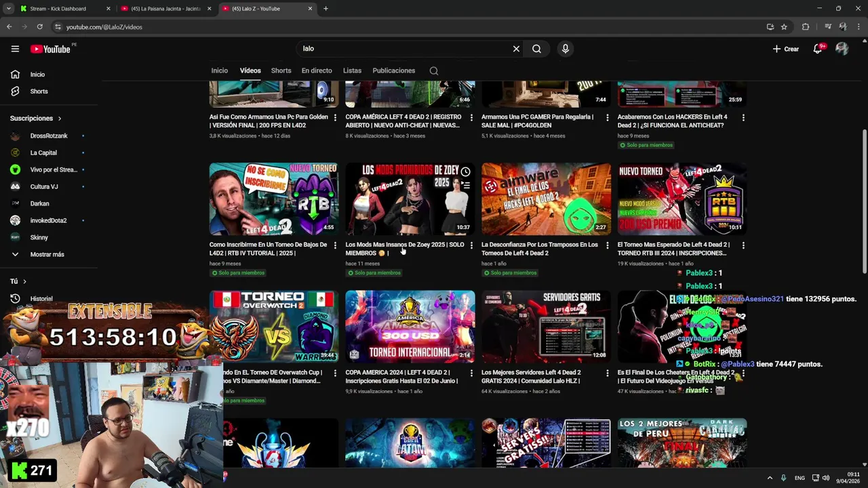Image resolution: width=868 pixels, height=488 pixels.
Task: Open Asi Fue Como Armamos Una Pc title
Action: click(x=269, y=121)
